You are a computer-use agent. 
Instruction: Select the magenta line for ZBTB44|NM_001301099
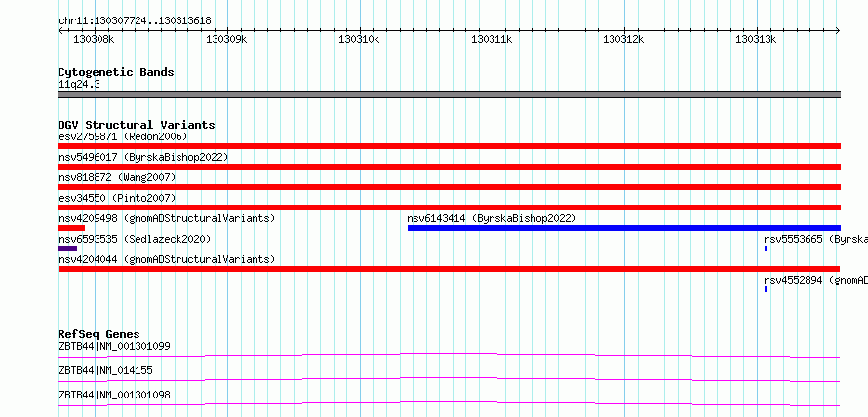coord(449,355)
